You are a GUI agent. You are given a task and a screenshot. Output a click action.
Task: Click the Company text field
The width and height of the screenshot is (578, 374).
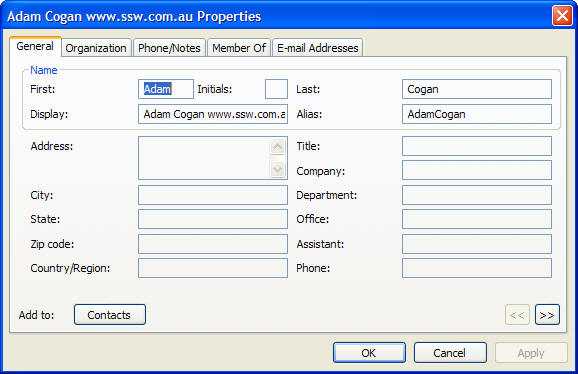477,170
